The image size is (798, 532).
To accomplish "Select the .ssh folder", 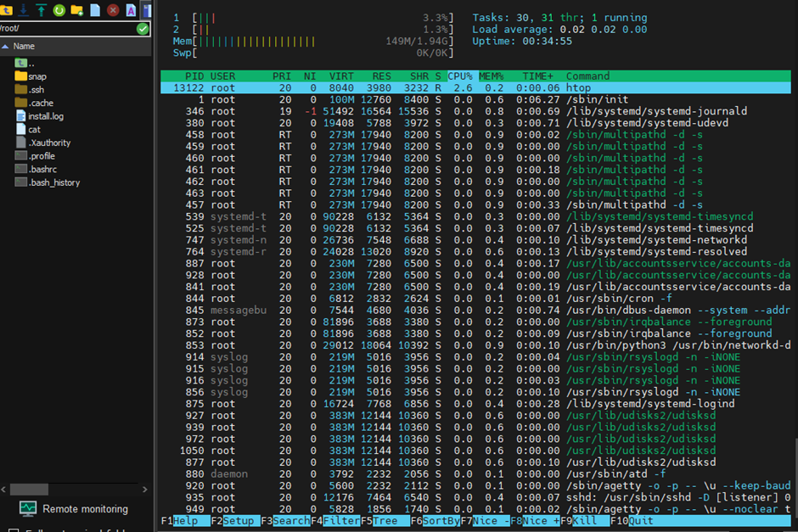I will (x=30, y=89).
